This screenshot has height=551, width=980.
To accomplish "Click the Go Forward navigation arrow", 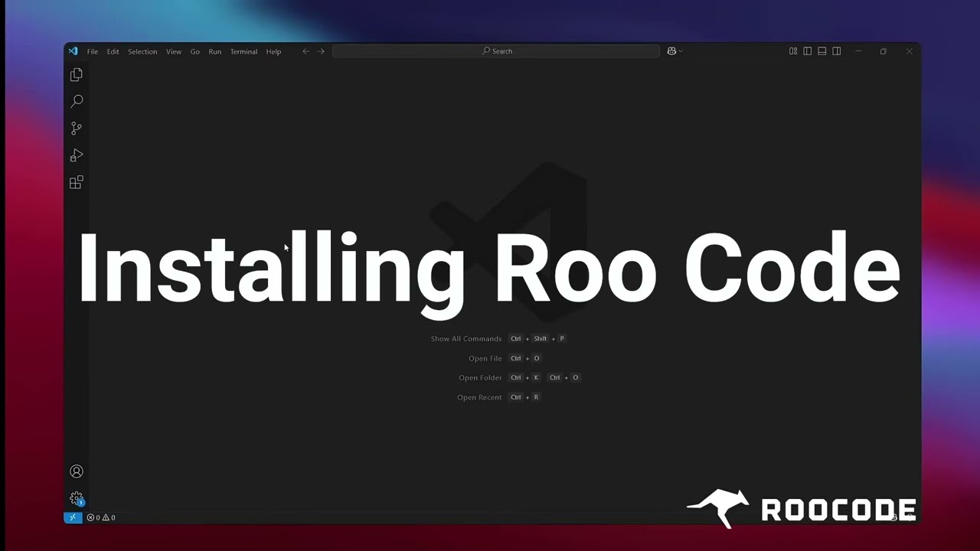I will [321, 51].
